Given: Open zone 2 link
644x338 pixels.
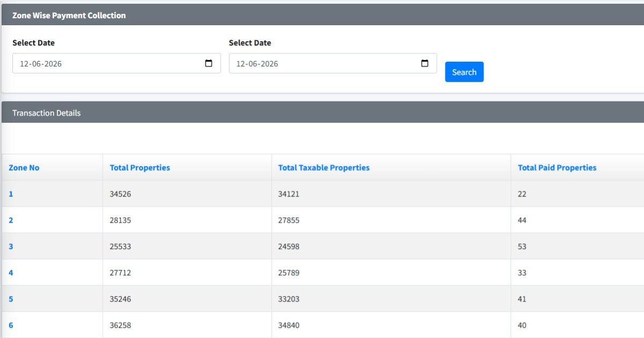Looking at the screenshot, I should [11, 220].
